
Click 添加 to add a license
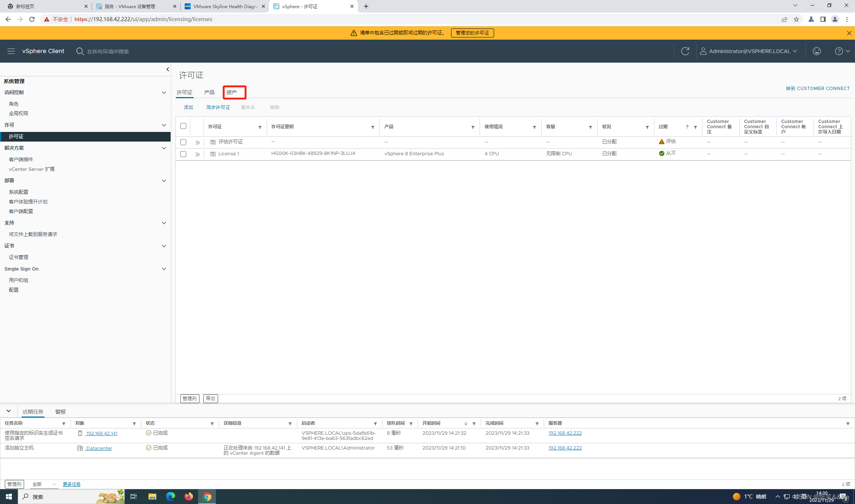188,107
